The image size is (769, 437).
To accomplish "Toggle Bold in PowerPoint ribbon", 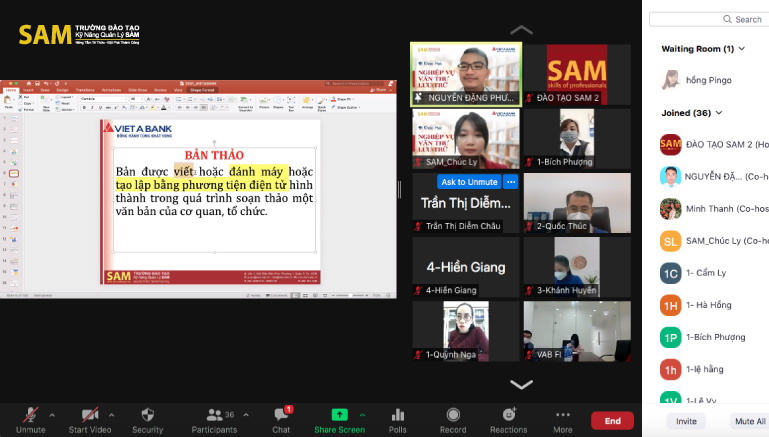I will (x=84, y=107).
